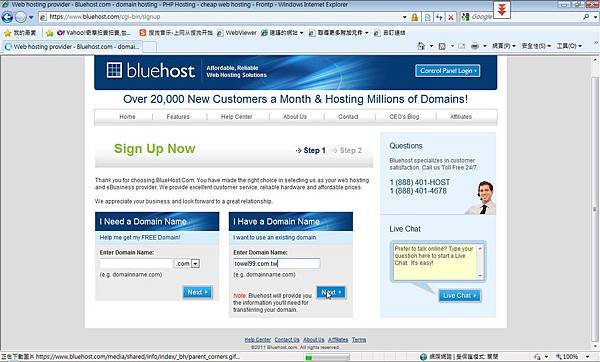600x362 pixels.
Task: Open footer Contact Us link
Action: [x=287, y=340]
